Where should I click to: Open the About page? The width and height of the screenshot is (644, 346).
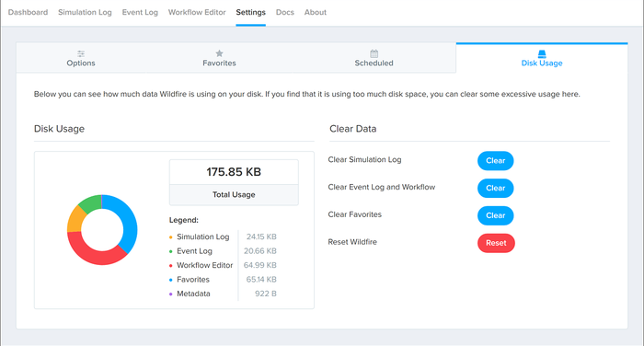[316, 12]
